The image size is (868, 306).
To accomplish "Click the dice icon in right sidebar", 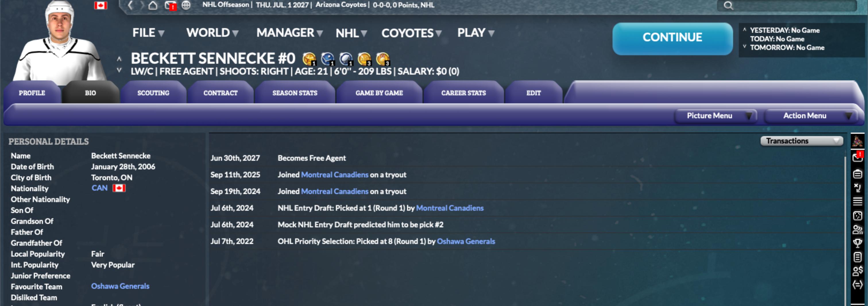I will [857, 216].
